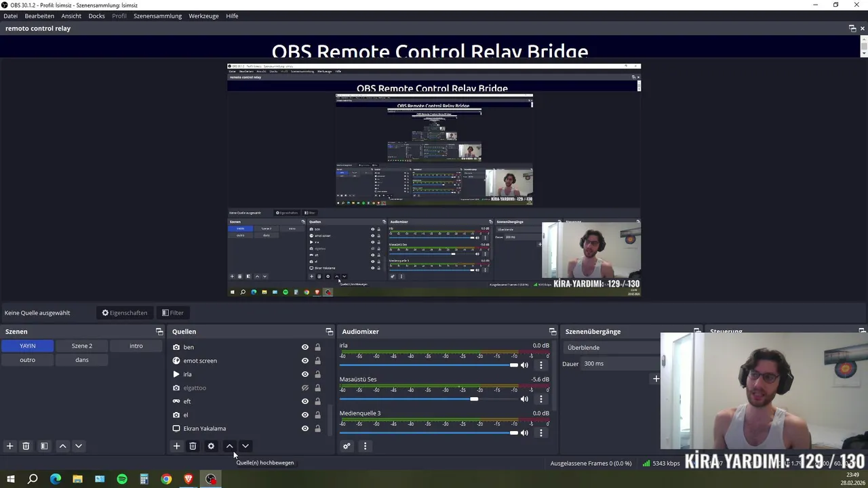The width and height of the screenshot is (868, 488).
Task: Show the hidden elgattoo source
Action: pyautogui.click(x=305, y=388)
